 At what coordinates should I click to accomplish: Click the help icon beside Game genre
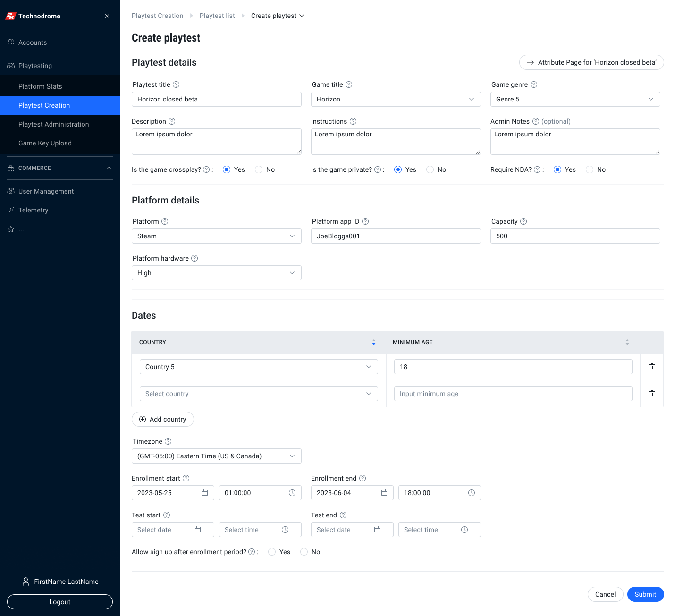534,84
